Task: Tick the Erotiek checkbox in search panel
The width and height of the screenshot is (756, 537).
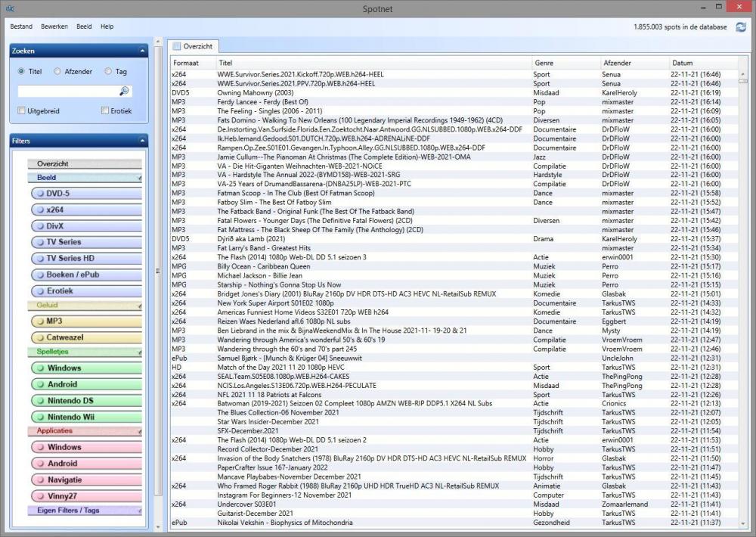Action: 105,111
